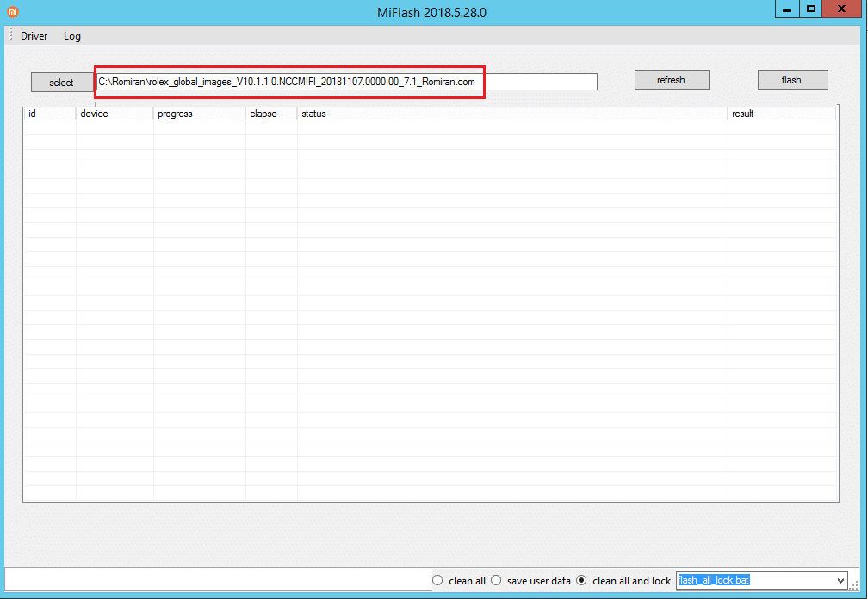Minimize the MiFlash window

787,9
